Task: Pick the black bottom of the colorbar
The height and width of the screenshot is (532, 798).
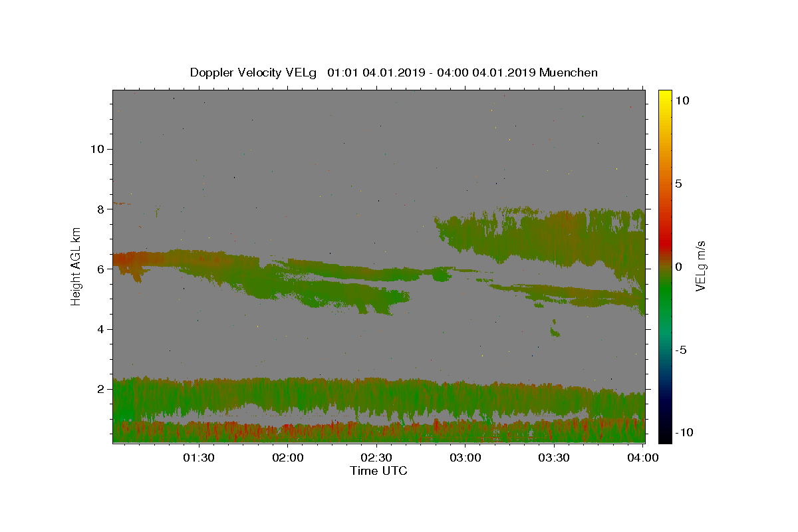Action: click(664, 438)
